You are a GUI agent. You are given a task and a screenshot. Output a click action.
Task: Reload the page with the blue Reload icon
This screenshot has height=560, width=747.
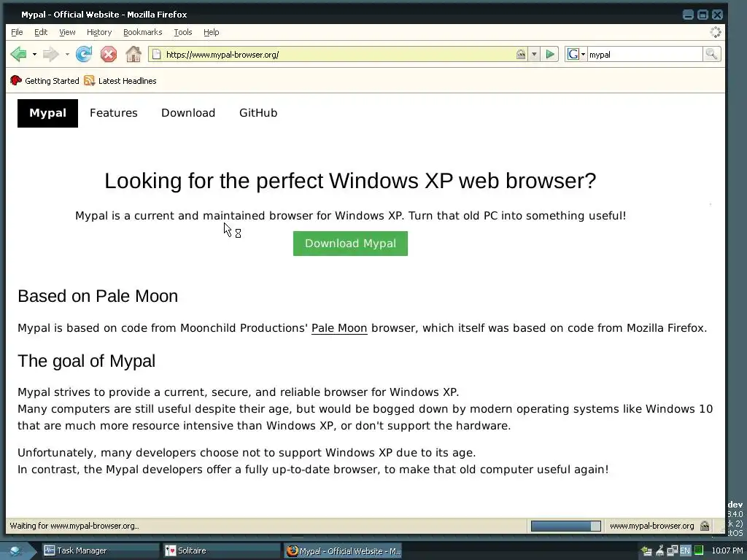pos(84,54)
